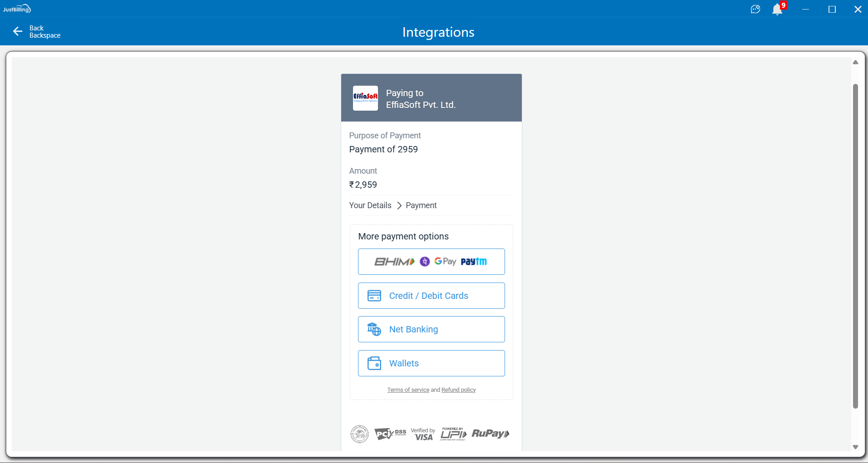Viewport: 868px width, 463px height.
Task: Click the Payment breadcrumb step
Action: point(421,205)
